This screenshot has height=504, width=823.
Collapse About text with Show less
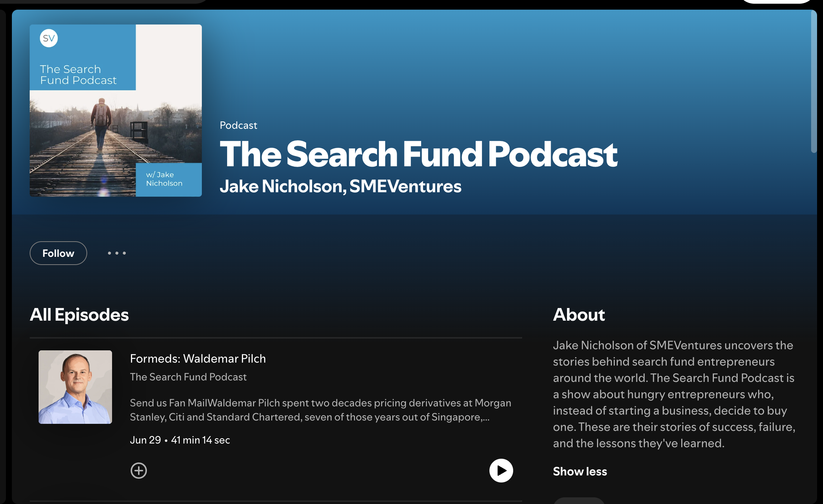pyautogui.click(x=580, y=471)
